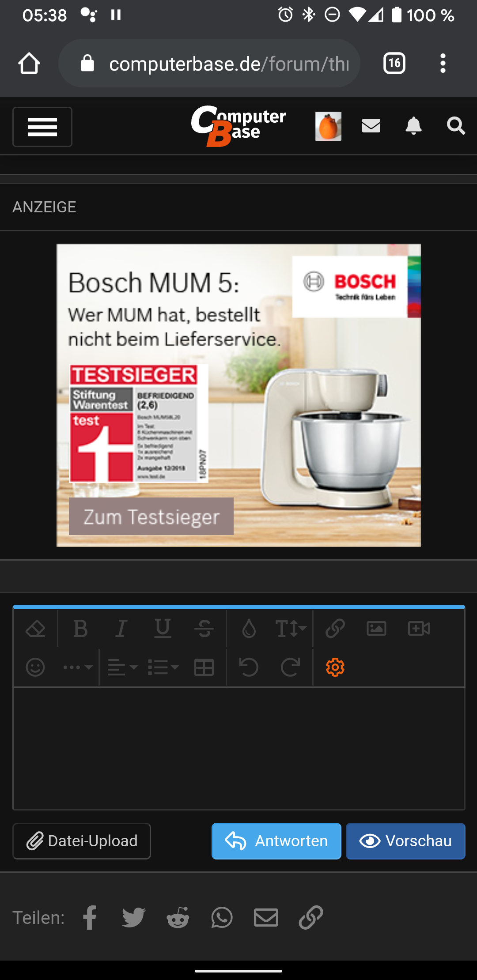Insert an image via the picture icon
Viewport: 477px width, 980px height.
pyautogui.click(x=376, y=629)
